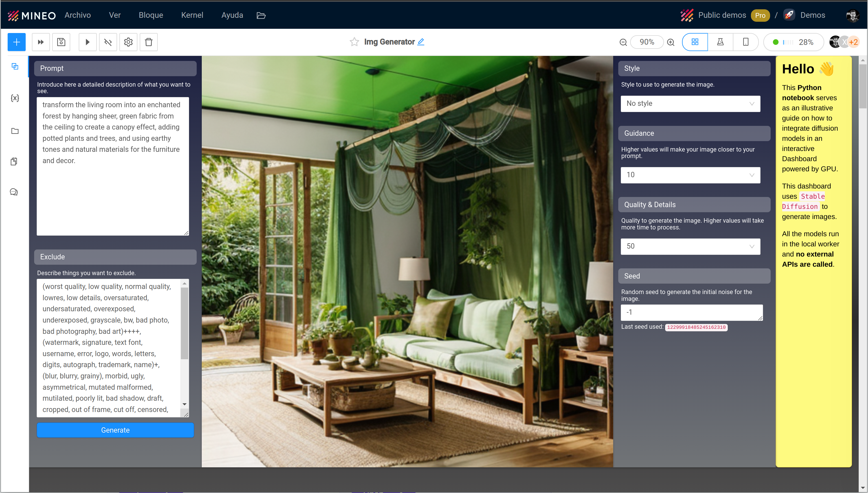Toggle the favorite star for Img Generator
Screen dimensions: 868x493
coord(354,42)
